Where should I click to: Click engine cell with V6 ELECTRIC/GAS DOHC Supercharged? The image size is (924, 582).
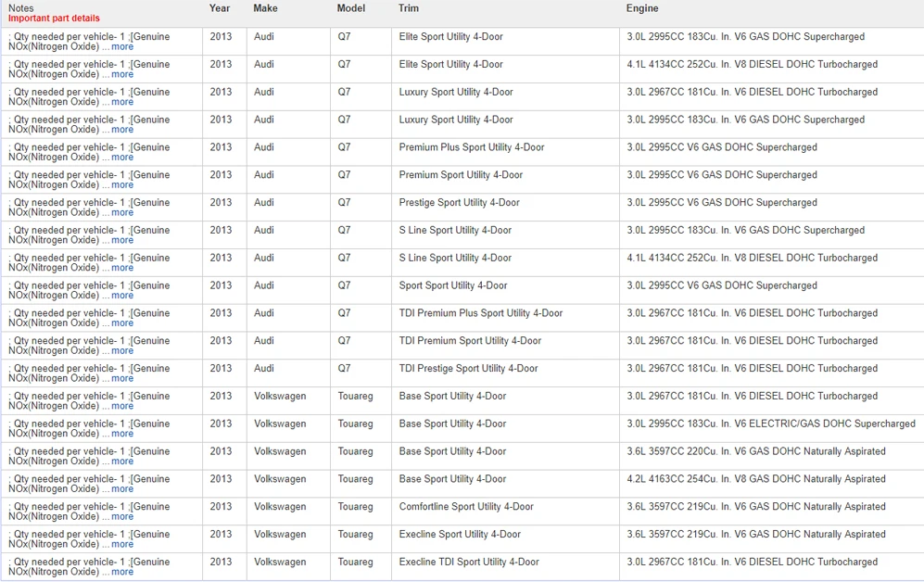[771, 424]
